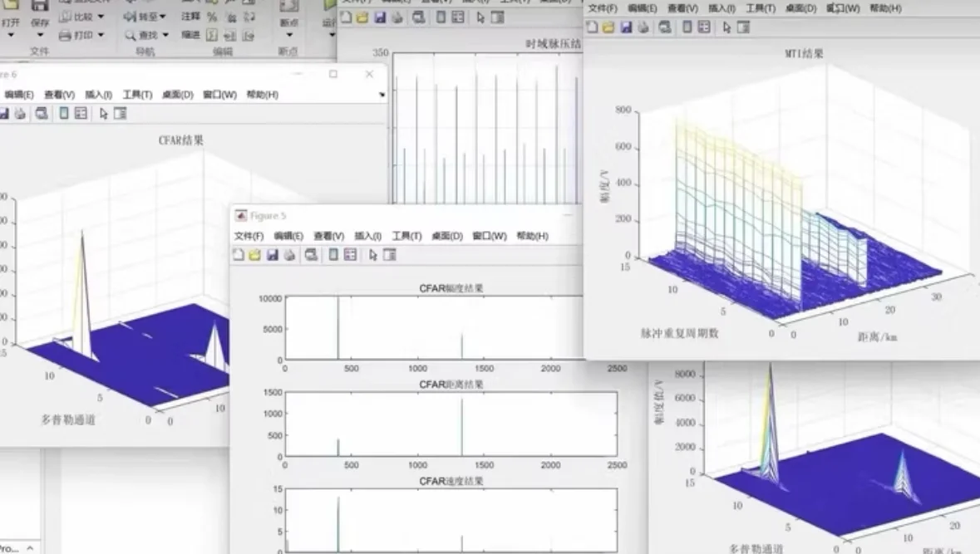980x554 pixels.
Task: Click Print Preview icon in 时域脉压 figure toolbar
Action: pyautogui.click(x=418, y=17)
